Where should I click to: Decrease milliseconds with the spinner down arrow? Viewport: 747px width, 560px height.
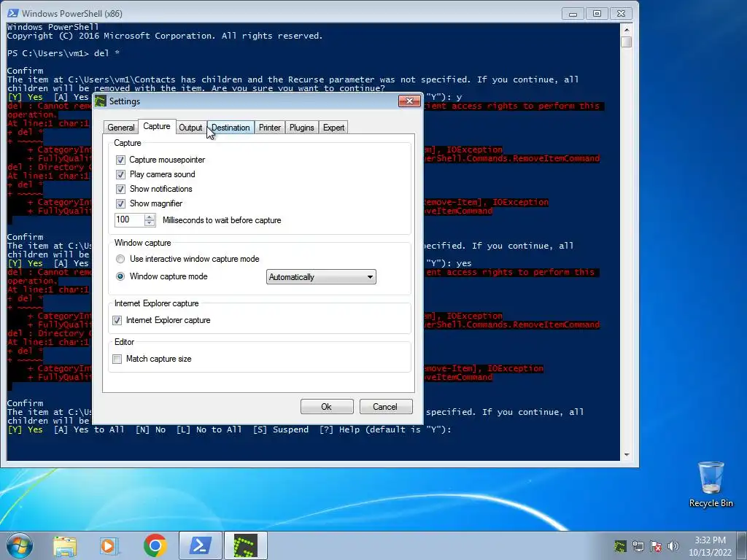coord(150,223)
